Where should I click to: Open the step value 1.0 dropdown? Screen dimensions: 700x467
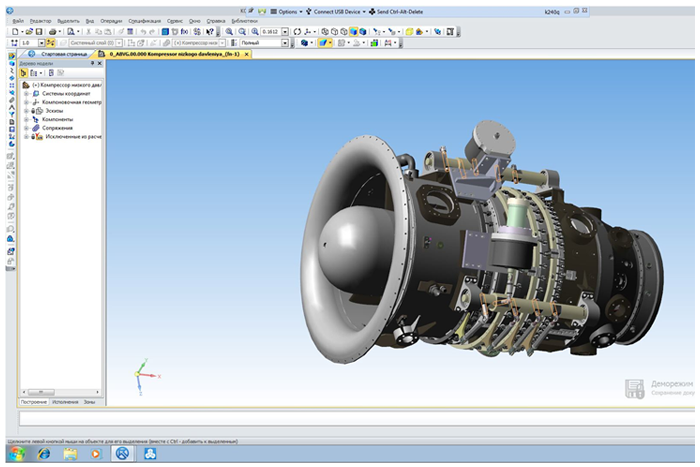[x=42, y=43]
